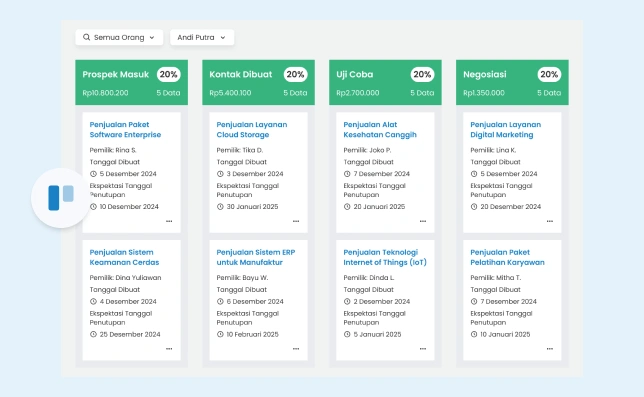Image resolution: width=644 pixels, height=397 pixels.
Task: Click the 20% badge in Uji Coba
Action: click(422, 74)
